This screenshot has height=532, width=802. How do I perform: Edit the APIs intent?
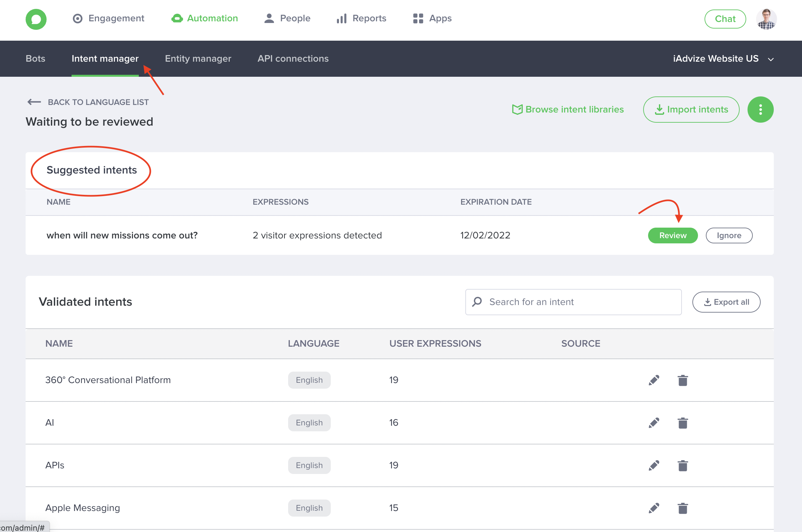[654, 465]
